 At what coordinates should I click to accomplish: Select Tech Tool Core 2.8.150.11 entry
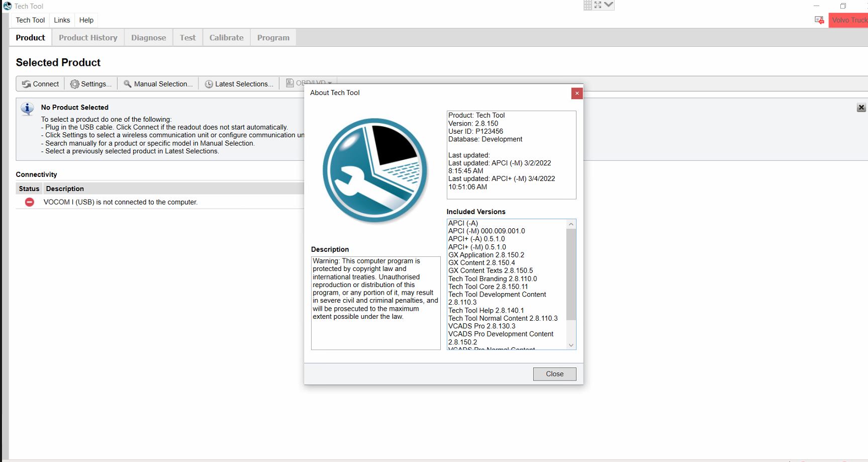pos(488,287)
